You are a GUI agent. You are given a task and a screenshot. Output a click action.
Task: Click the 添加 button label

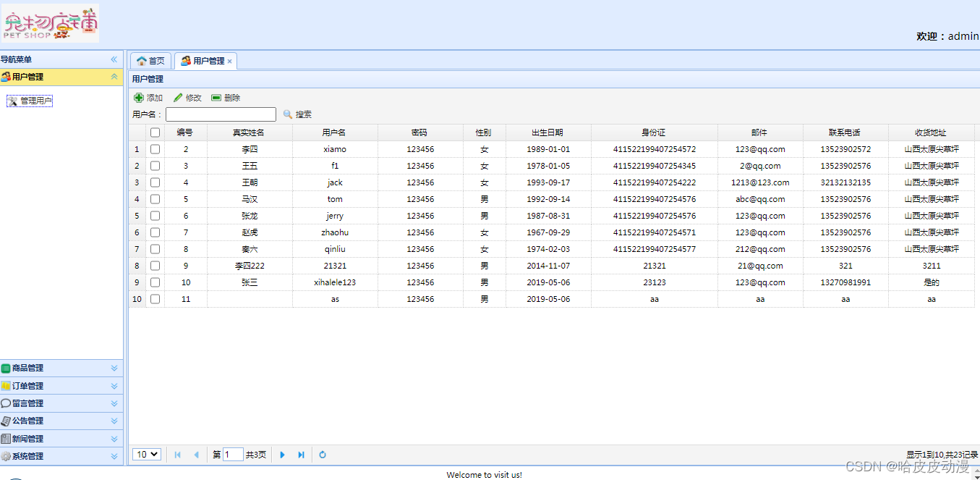point(155,98)
